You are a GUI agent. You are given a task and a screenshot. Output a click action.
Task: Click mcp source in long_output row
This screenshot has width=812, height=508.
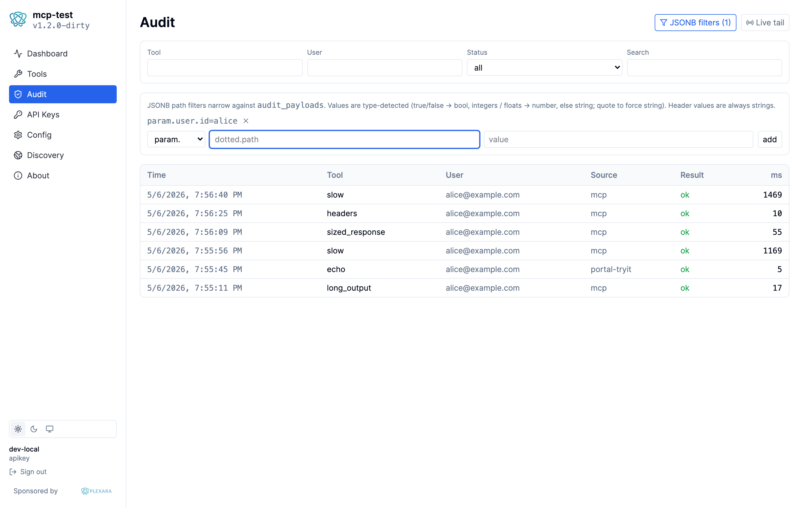click(x=599, y=288)
